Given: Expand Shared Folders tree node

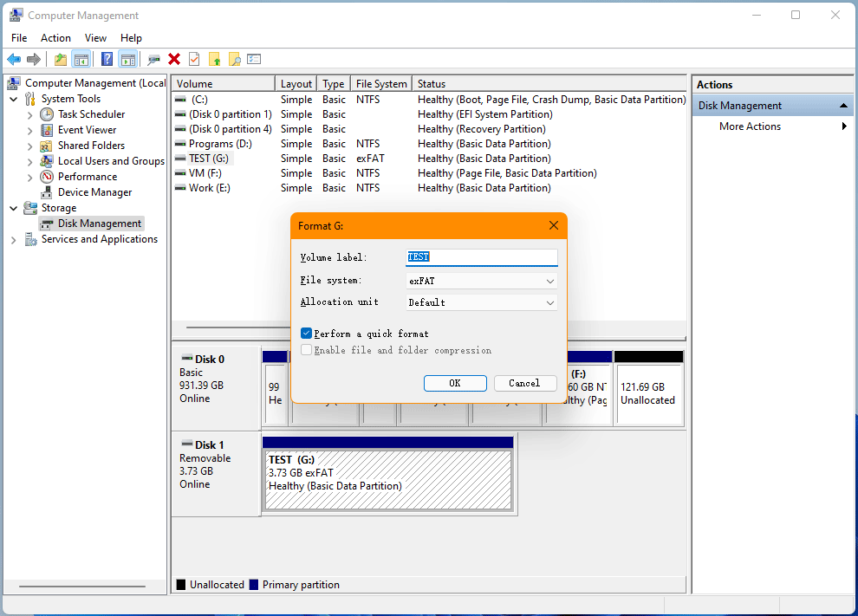Looking at the screenshot, I should (30, 146).
